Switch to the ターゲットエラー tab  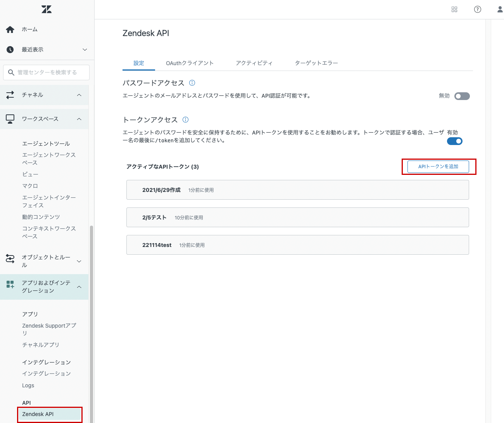[316, 63]
